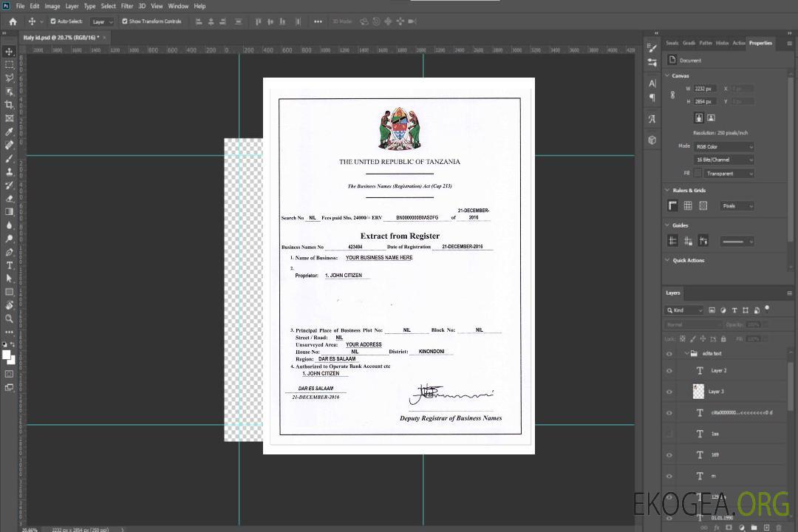Select the Horizontal Type tool
The image size is (798, 532).
pyautogui.click(x=9, y=265)
